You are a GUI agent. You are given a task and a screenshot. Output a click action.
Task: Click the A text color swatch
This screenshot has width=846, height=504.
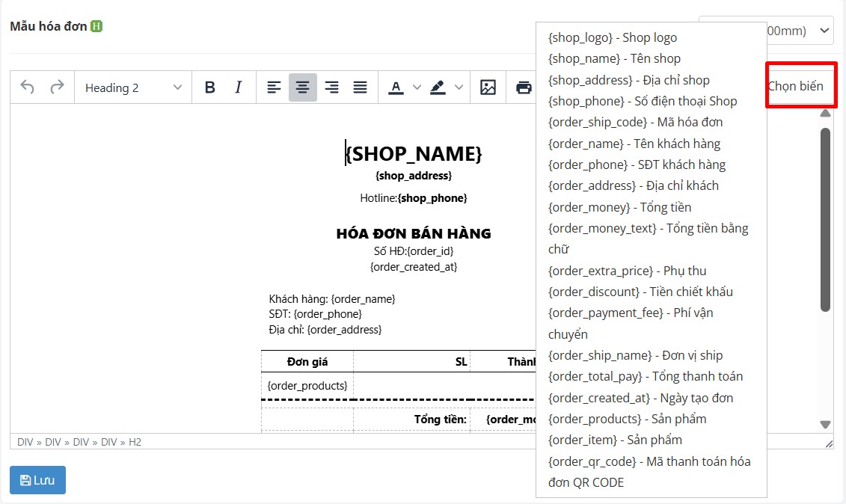coord(396,87)
